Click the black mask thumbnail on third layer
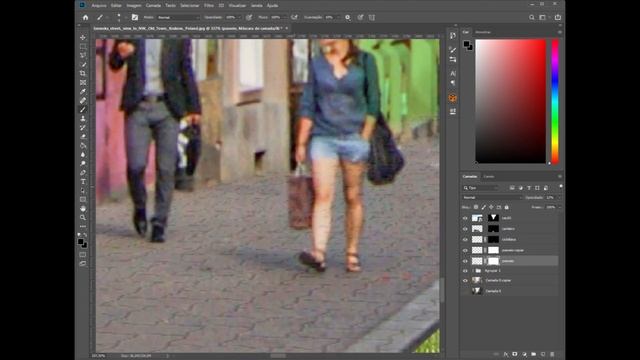 point(493,240)
